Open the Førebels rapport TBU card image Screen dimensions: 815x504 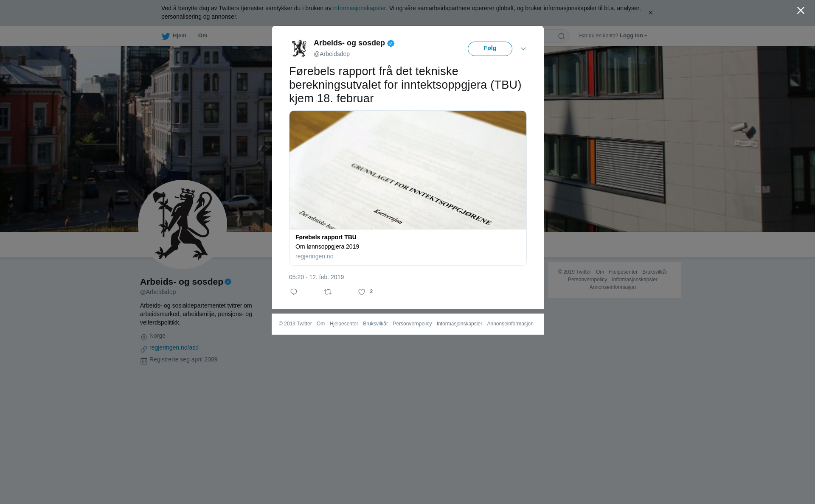click(408, 170)
